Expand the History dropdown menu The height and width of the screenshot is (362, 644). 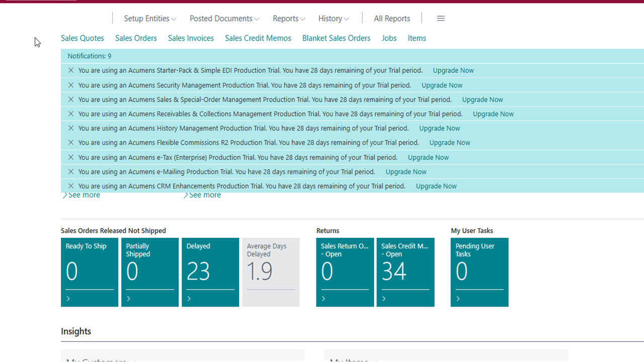(334, 19)
